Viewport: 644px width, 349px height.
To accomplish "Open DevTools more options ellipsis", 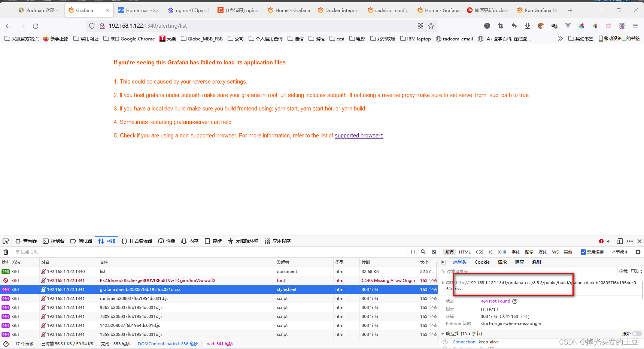I will tap(630, 241).
